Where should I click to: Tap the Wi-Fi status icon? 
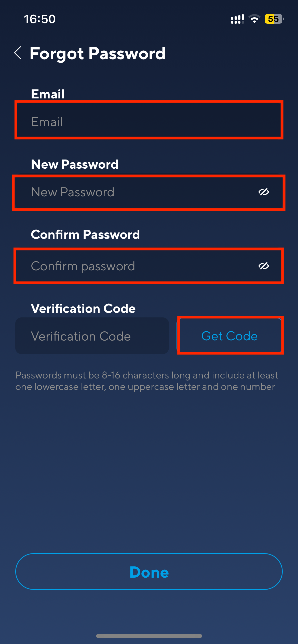(x=254, y=19)
